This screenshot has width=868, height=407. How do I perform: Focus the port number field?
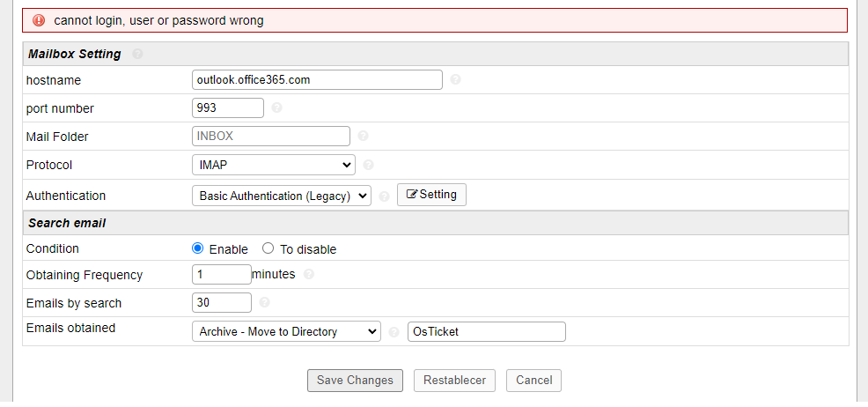point(227,107)
